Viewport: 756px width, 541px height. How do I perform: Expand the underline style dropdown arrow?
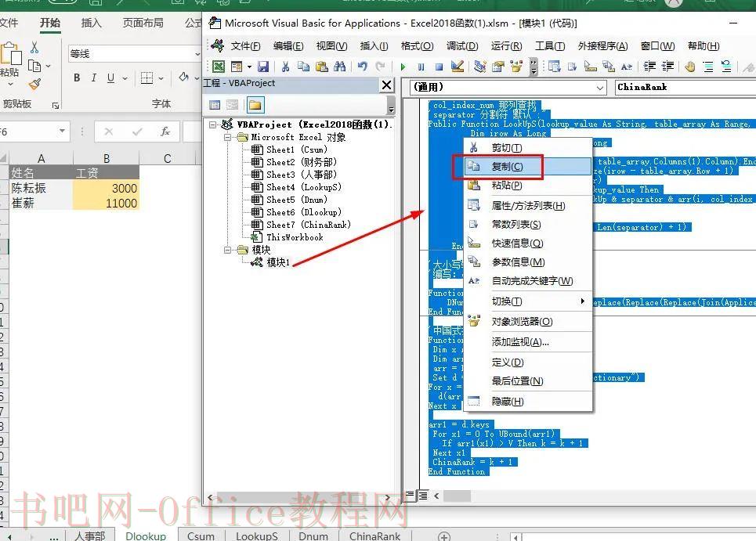coord(125,78)
